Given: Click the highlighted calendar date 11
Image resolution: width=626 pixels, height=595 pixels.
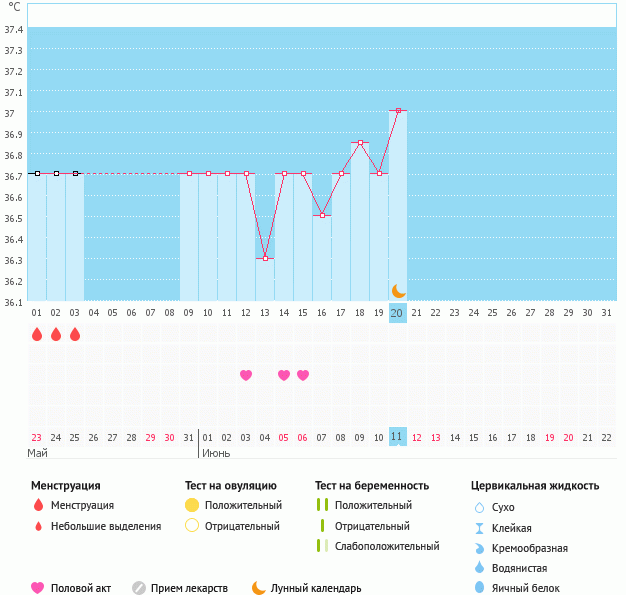Looking at the screenshot, I should (x=398, y=437).
